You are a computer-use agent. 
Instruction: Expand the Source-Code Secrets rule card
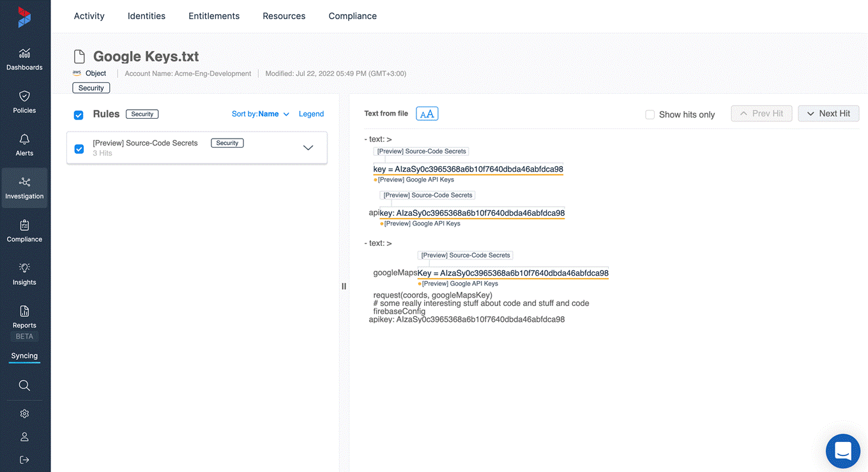(308, 147)
